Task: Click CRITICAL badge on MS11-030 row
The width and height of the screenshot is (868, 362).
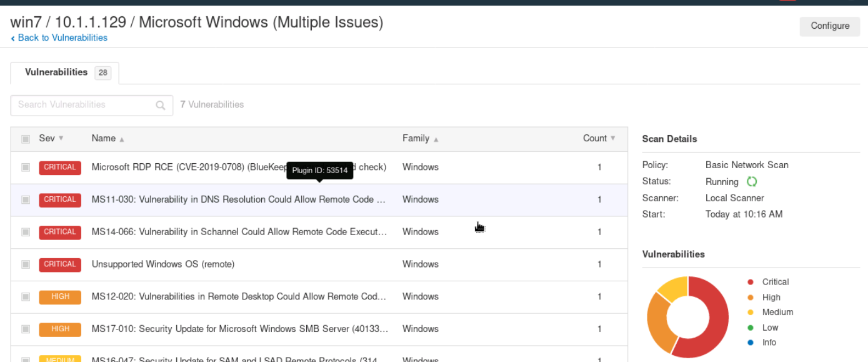Action: pos(60,199)
